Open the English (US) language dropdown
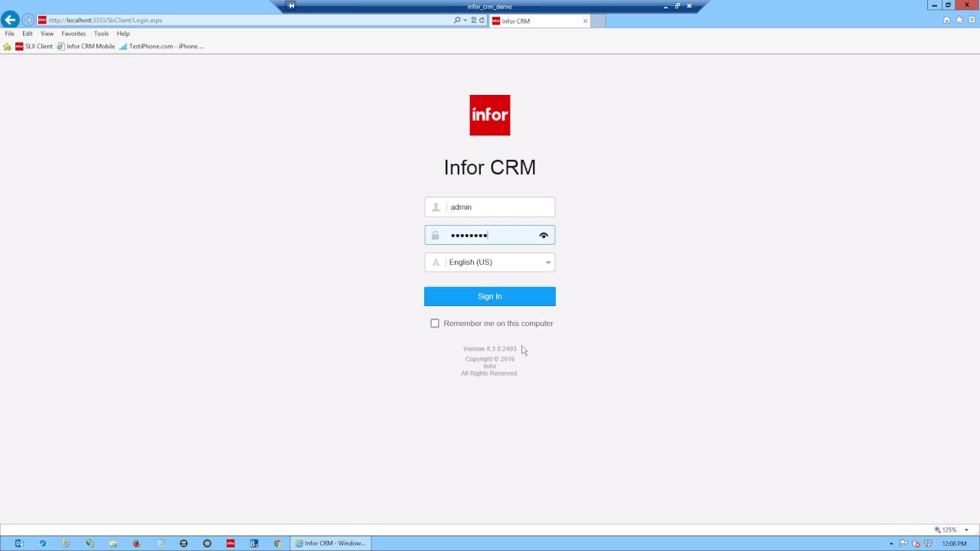Image resolution: width=980 pixels, height=551 pixels. (490, 262)
